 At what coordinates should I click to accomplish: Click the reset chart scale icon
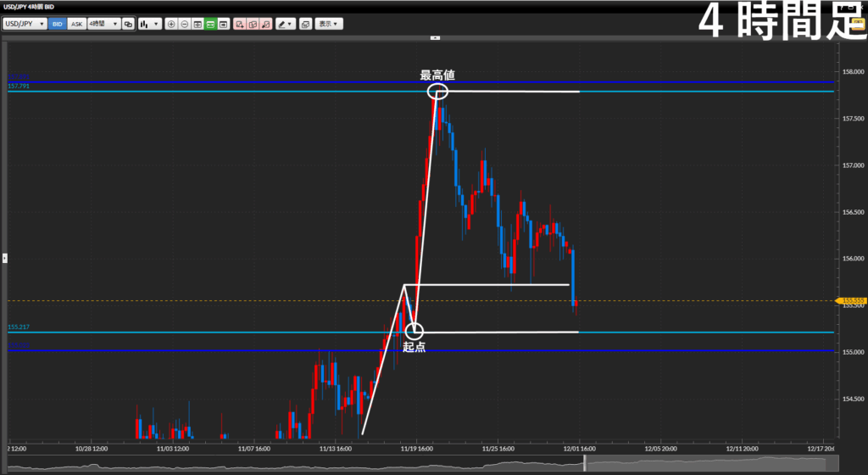pyautogui.click(x=198, y=24)
